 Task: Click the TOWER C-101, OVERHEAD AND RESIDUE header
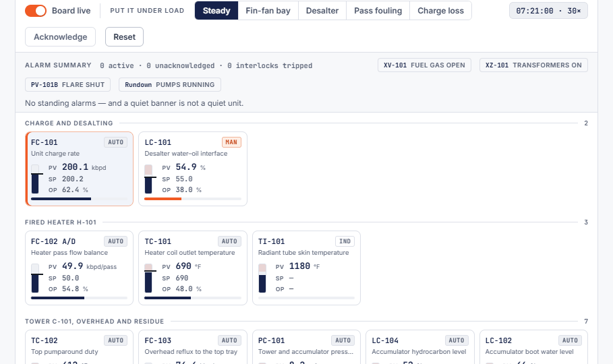[x=94, y=322]
